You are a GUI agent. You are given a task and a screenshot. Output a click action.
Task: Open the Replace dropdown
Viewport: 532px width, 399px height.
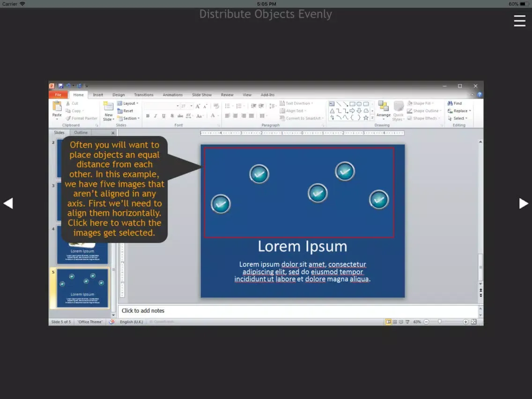459,111
